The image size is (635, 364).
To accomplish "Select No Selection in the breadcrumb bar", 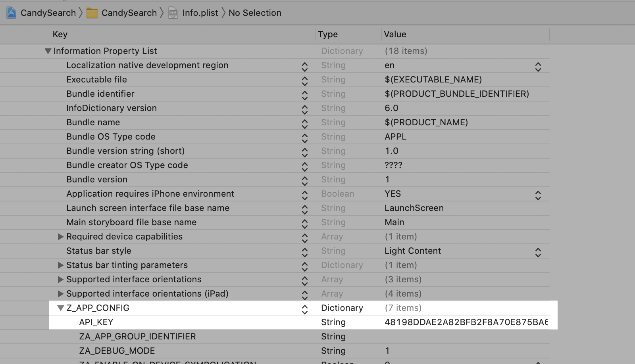I will pyautogui.click(x=255, y=13).
